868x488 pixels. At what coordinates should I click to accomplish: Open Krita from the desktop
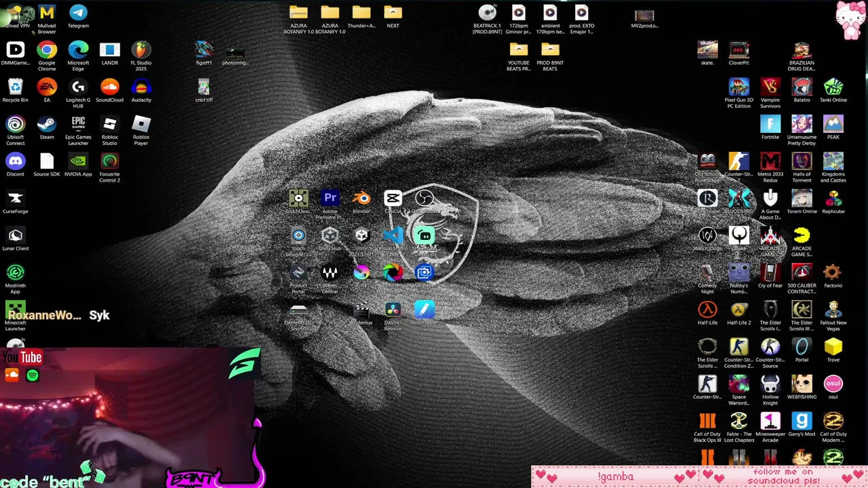point(361,272)
